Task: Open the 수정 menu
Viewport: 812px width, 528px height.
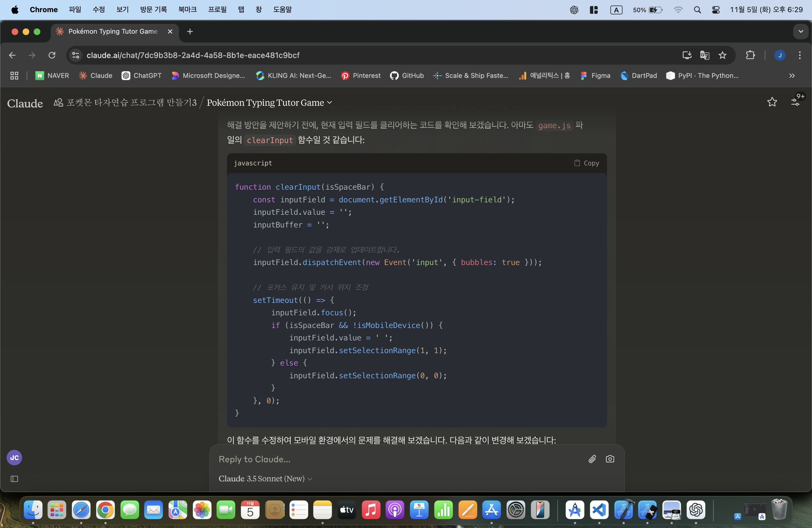Action: pos(99,10)
